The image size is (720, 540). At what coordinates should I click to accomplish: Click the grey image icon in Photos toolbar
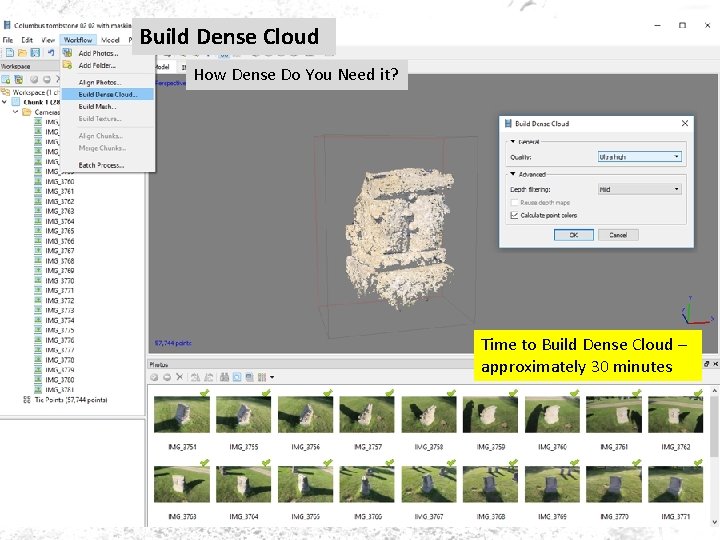click(249, 377)
